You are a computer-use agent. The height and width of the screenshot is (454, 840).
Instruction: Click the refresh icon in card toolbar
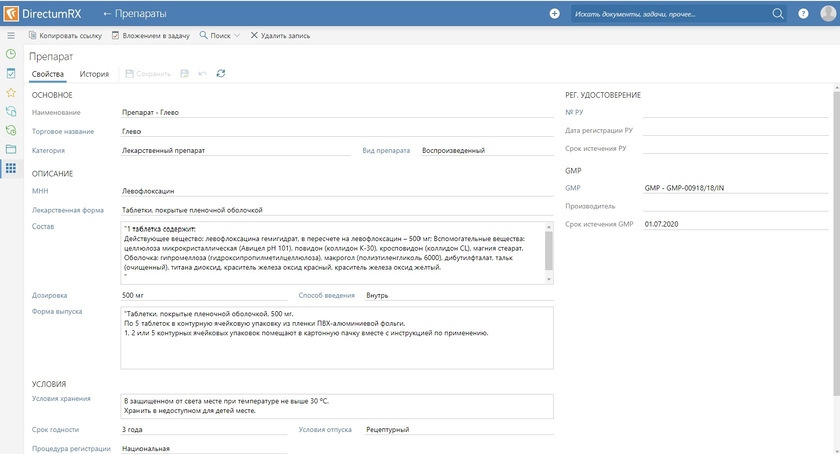tap(221, 73)
